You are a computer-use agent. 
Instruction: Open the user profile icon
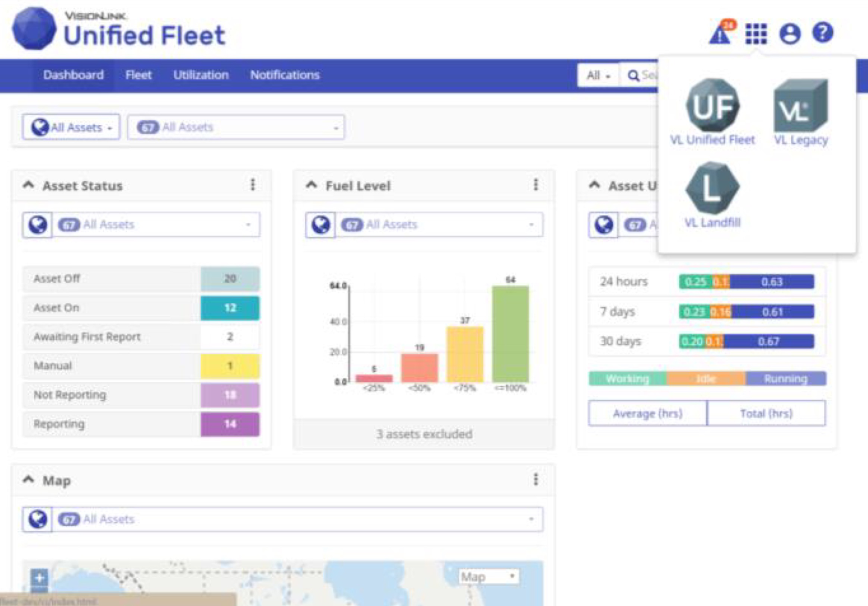click(x=790, y=34)
